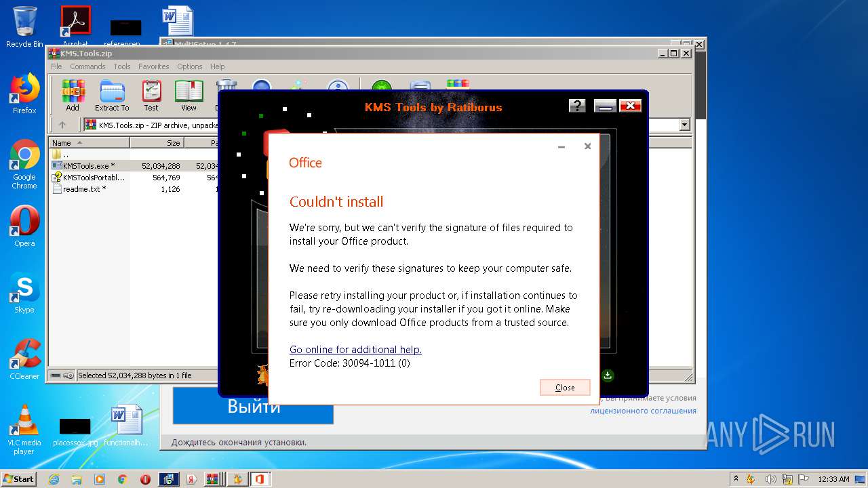
Task: Expand WinRAR address bar dropdown
Action: click(x=684, y=125)
